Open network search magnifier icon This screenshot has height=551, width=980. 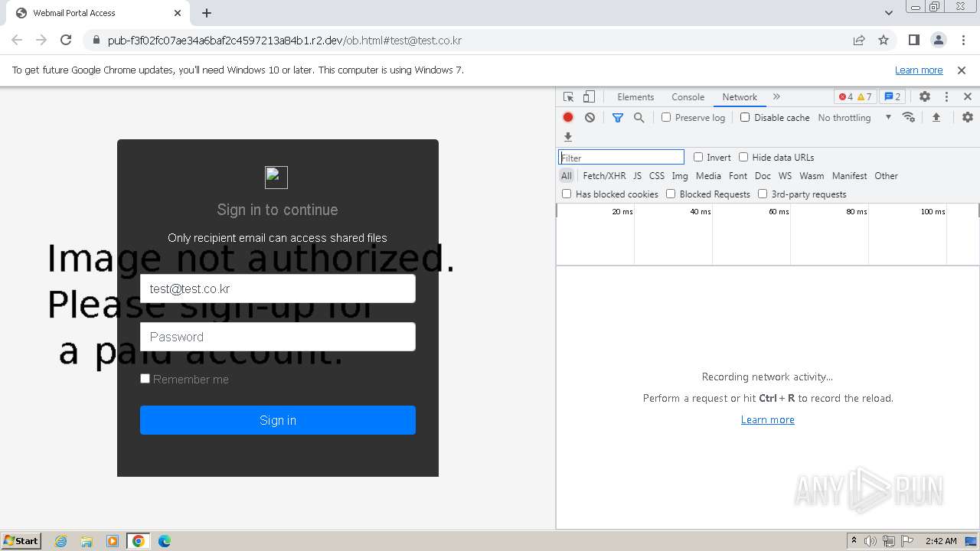[x=639, y=117]
